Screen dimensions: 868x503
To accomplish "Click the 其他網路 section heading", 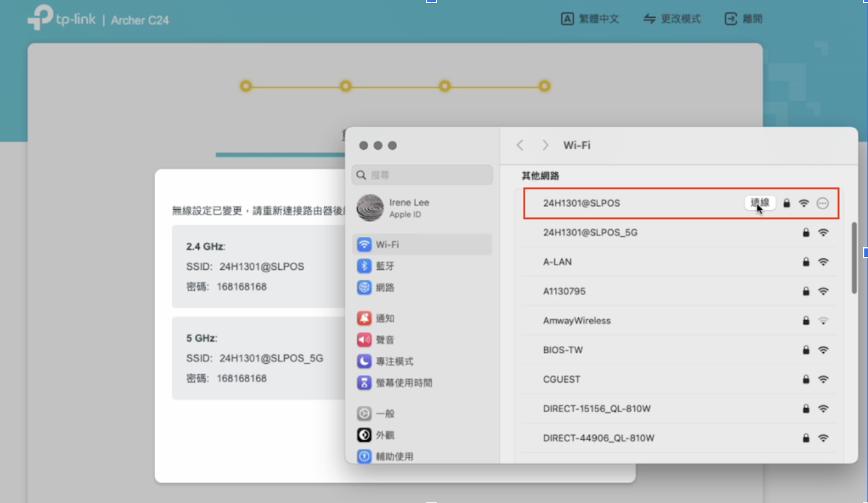I will [x=541, y=176].
